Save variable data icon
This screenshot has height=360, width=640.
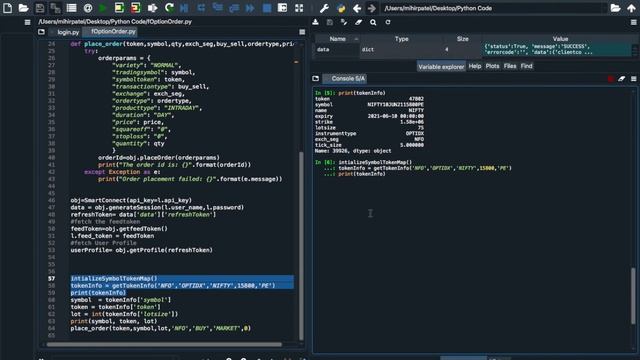(330, 22)
